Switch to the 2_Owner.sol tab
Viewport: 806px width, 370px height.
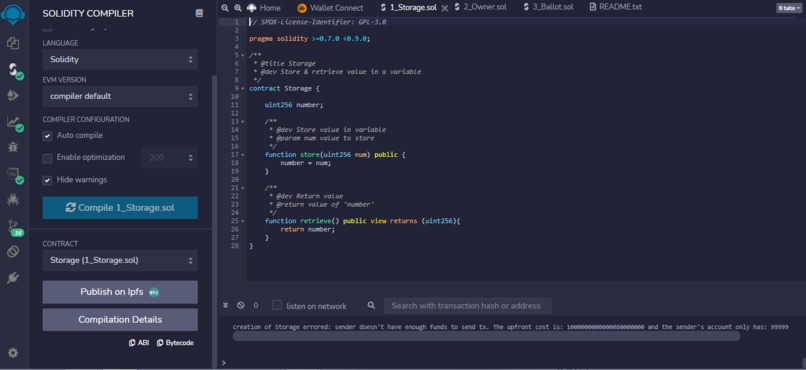pos(481,8)
